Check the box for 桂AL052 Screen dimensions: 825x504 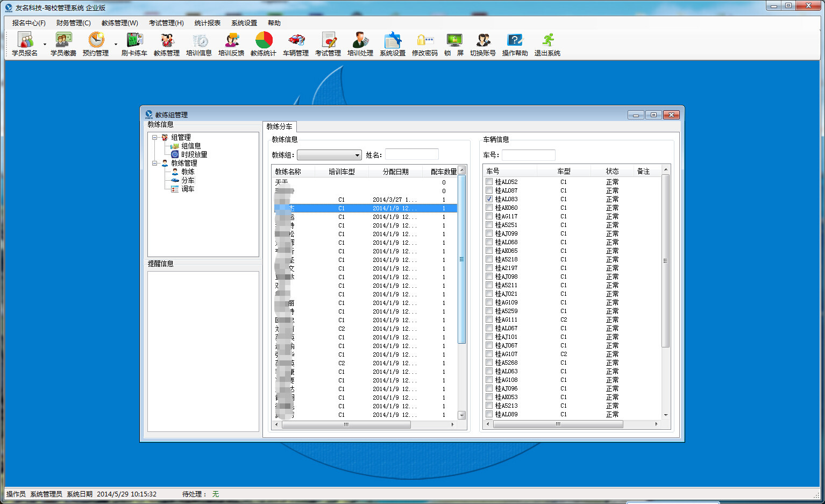[x=489, y=182]
